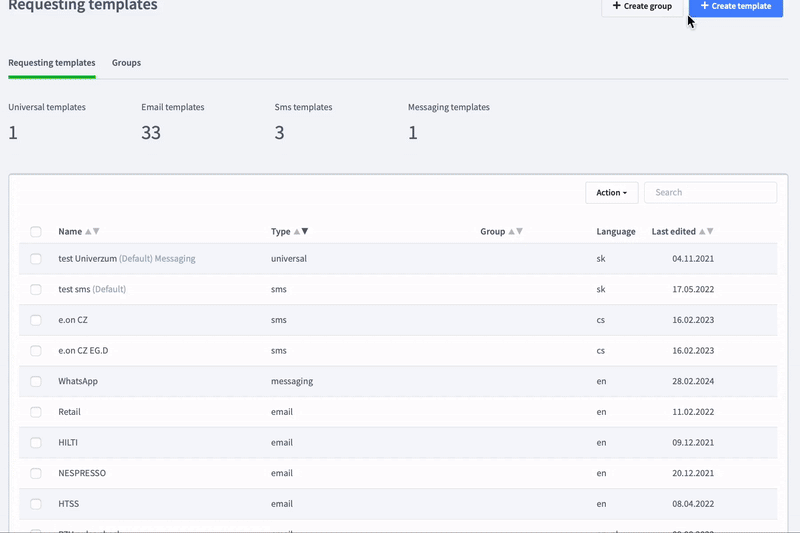Tick the Retail row checkbox
Image resolution: width=800 pixels, height=533 pixels.
pyautogui.click(x=36, y=412)
